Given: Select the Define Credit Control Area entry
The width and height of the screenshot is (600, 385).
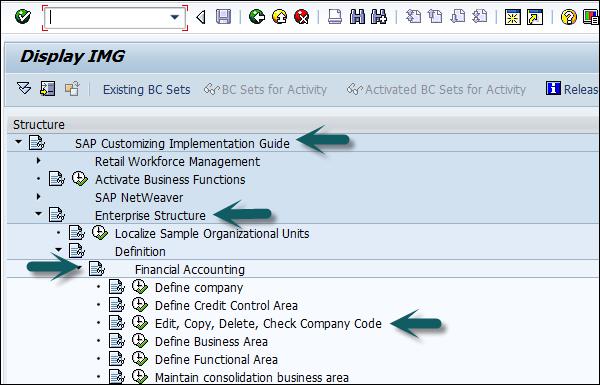Looking at the screenshot, I should pos(226,305).
